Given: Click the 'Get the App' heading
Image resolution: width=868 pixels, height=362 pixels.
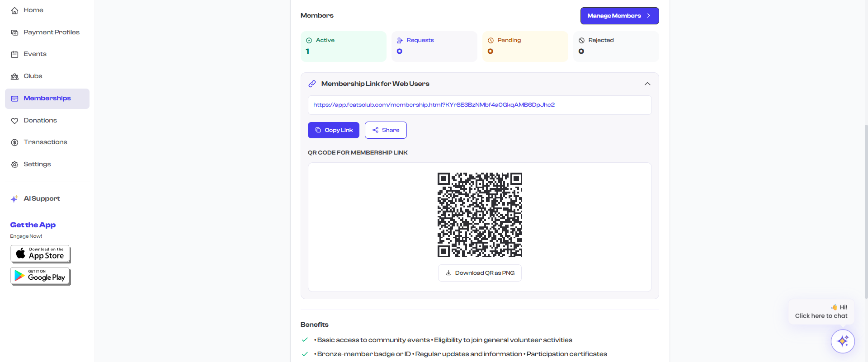Looking at the screenshot, I should click(33, 225).
